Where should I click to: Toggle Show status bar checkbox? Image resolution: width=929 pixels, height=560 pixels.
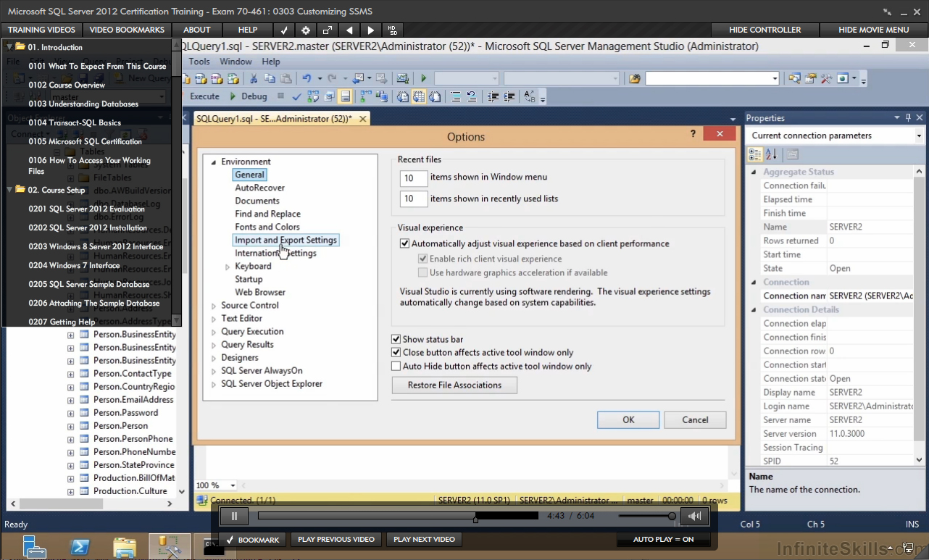pos(396,339)
